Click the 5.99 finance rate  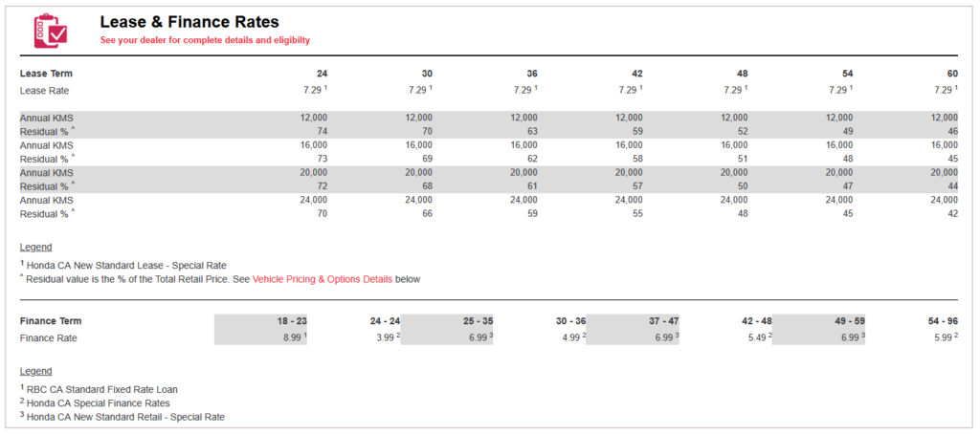[x=945, y=338]
